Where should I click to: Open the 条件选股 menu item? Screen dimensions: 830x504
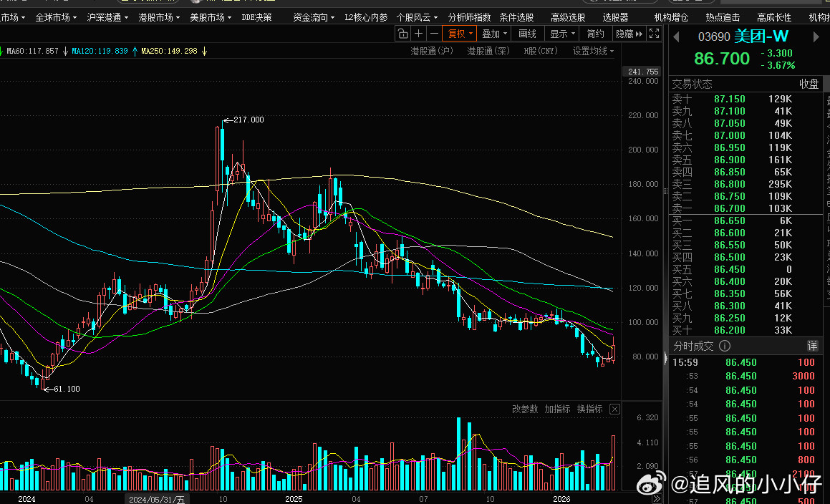[x=516, y=16]
